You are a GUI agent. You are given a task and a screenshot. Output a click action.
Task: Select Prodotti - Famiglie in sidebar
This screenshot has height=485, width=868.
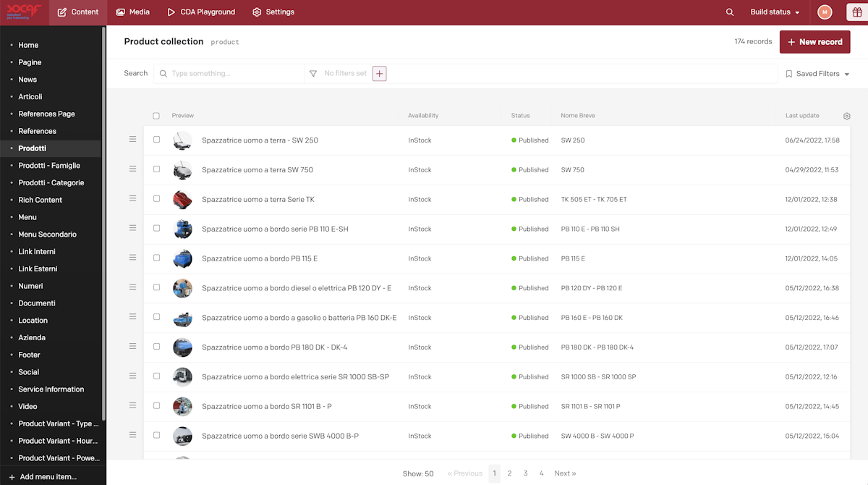pyautogui.click(x=50, y=166)
